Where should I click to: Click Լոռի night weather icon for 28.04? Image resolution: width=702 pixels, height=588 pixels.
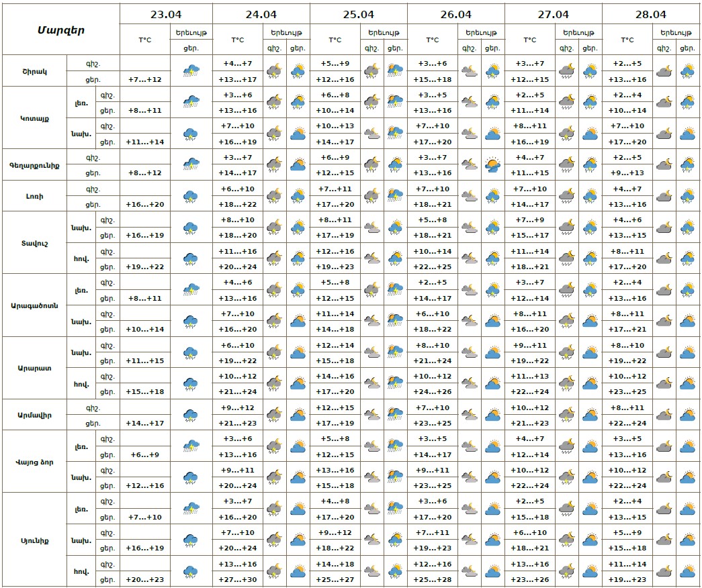coord(664,196)
